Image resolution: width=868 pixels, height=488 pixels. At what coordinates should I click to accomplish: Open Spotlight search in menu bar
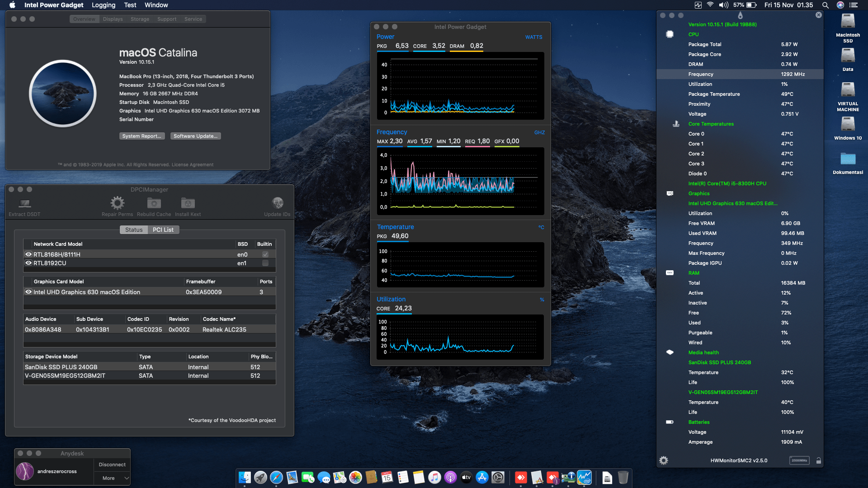pos(825,5)
